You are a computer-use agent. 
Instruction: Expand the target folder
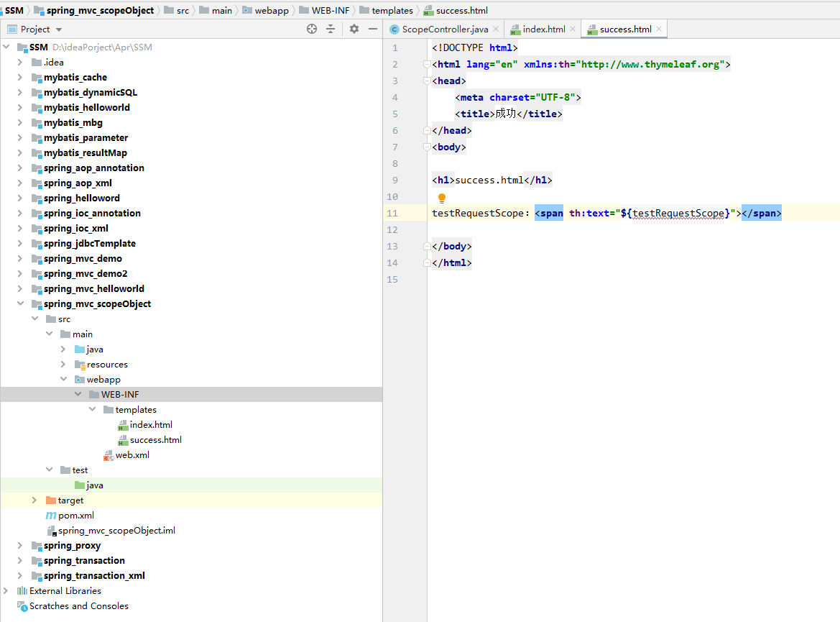point(34,500)
